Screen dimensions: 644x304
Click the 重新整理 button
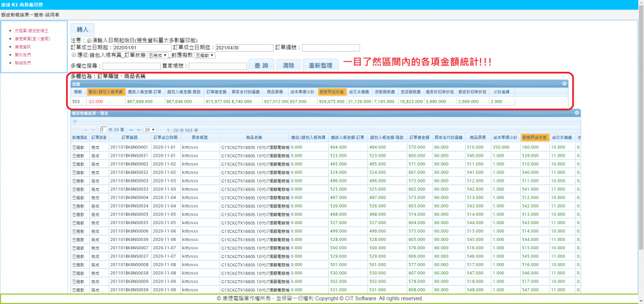click(x=320, y=65)
